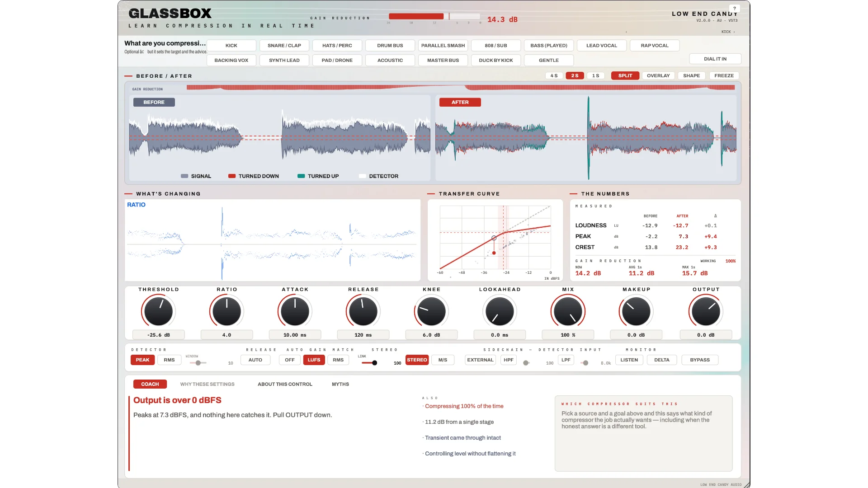Viewport: 868px width, 488px height.
Task: Click the threshold value field -25.6 dB
Action: pyautogui.click(x=159, y=335)
